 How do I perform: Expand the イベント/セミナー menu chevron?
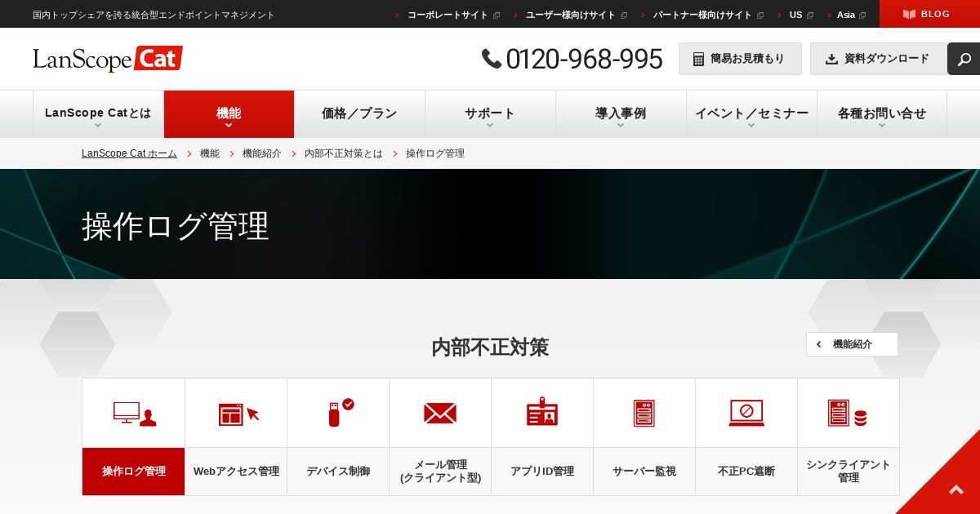click(x=751, y=126)
